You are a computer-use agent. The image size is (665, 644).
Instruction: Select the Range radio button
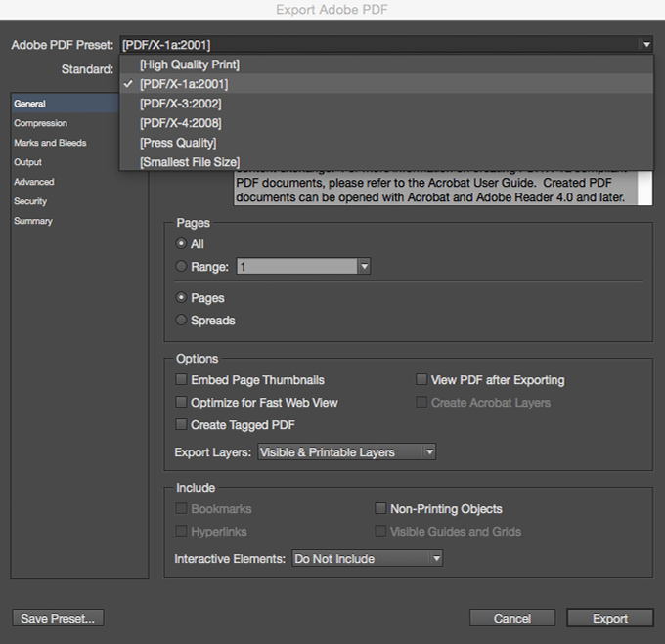tap(181, 266)
